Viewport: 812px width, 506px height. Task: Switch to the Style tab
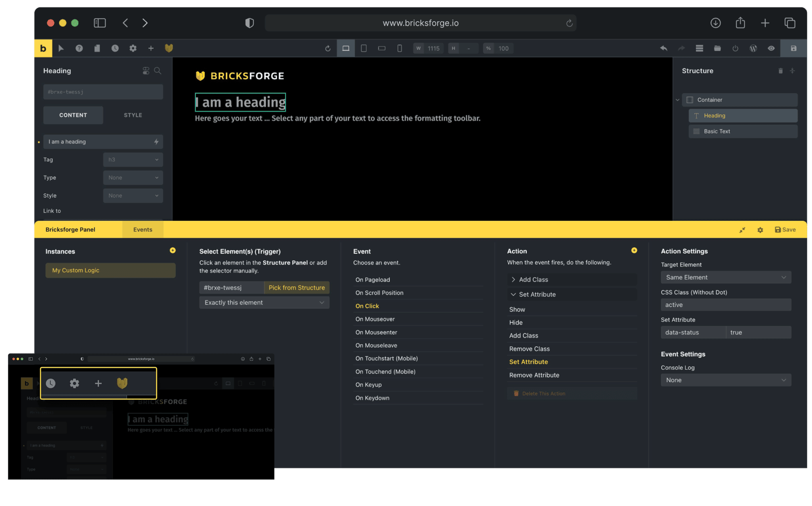point(132,115)
